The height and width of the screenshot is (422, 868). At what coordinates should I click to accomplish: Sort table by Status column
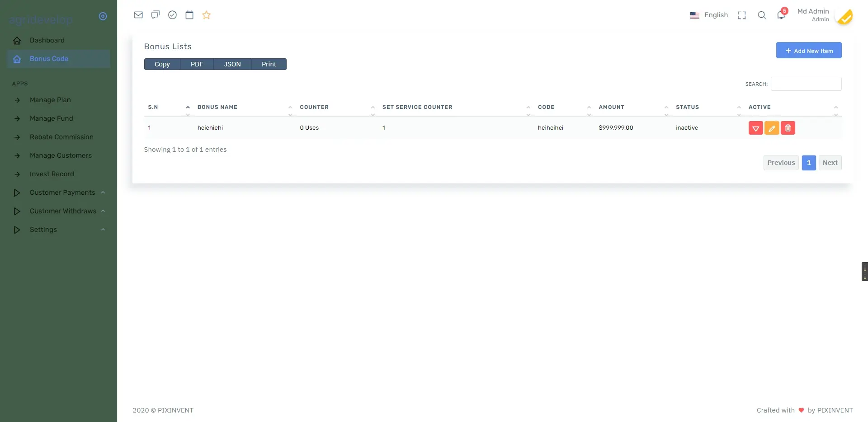coord(708,107)
